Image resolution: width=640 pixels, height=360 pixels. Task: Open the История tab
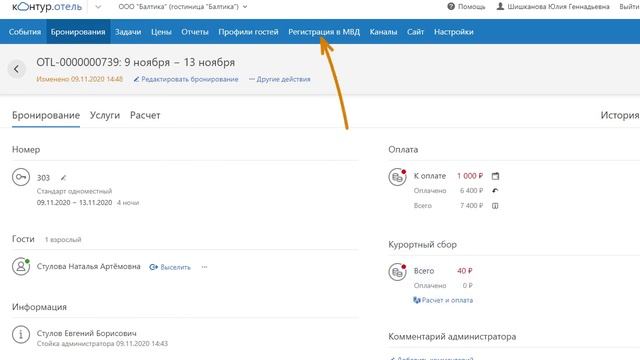click(x=620, y=116)
